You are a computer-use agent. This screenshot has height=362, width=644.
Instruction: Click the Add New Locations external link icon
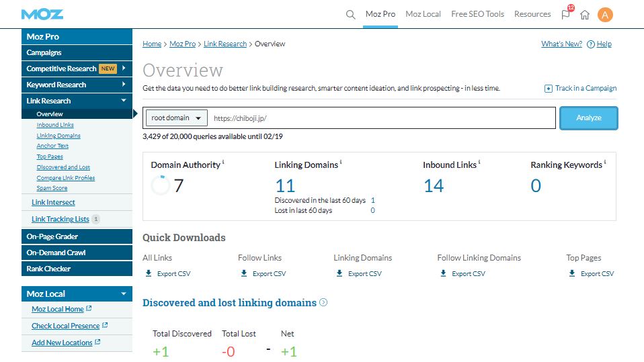(97, 342)
